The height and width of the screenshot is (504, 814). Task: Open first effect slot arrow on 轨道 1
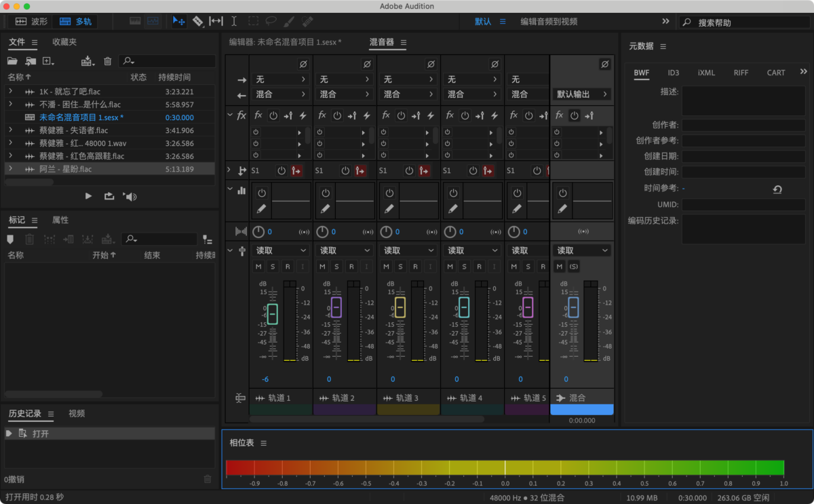pos(299,132)
